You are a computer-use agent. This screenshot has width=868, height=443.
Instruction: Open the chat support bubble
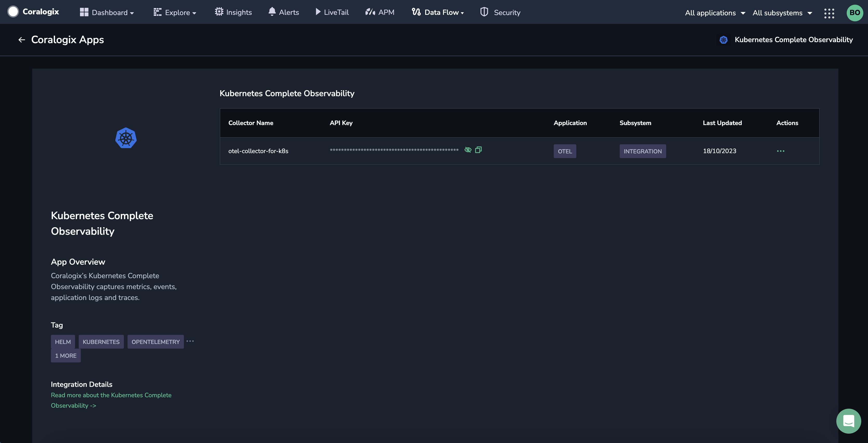(x=849, y=421)
